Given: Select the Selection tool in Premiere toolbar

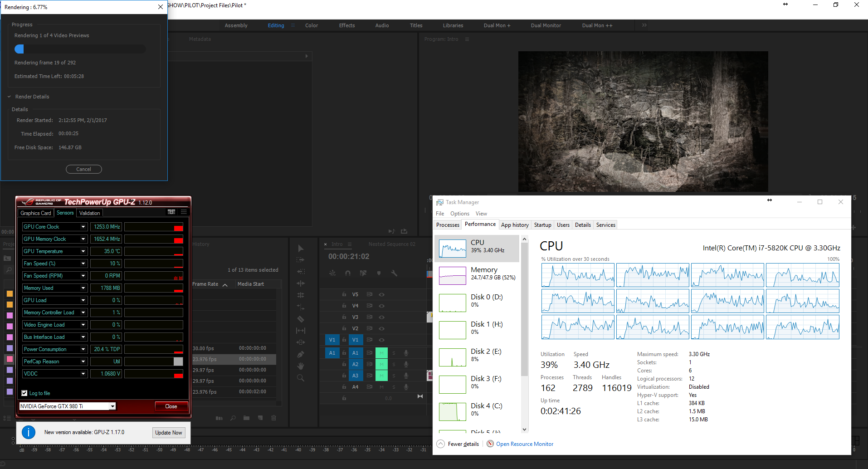Looking at the screenshot, I should (x=301, y=248).
